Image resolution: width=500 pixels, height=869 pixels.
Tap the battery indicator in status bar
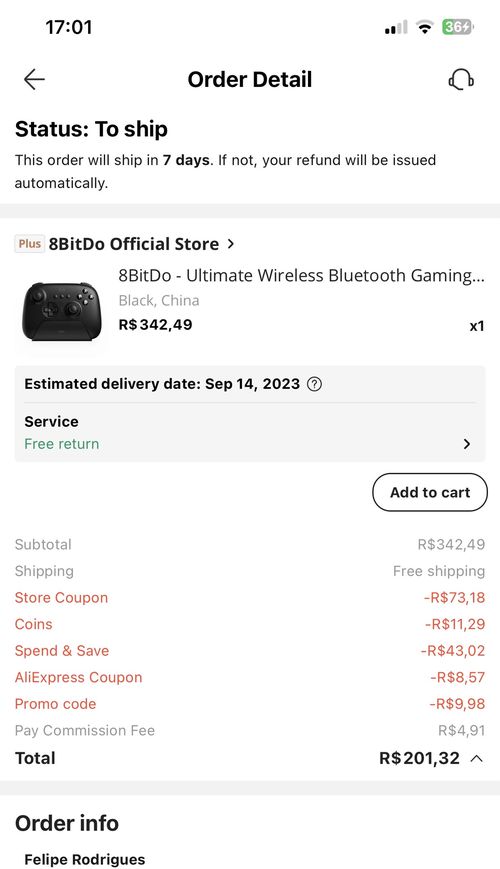coord(458,27)
